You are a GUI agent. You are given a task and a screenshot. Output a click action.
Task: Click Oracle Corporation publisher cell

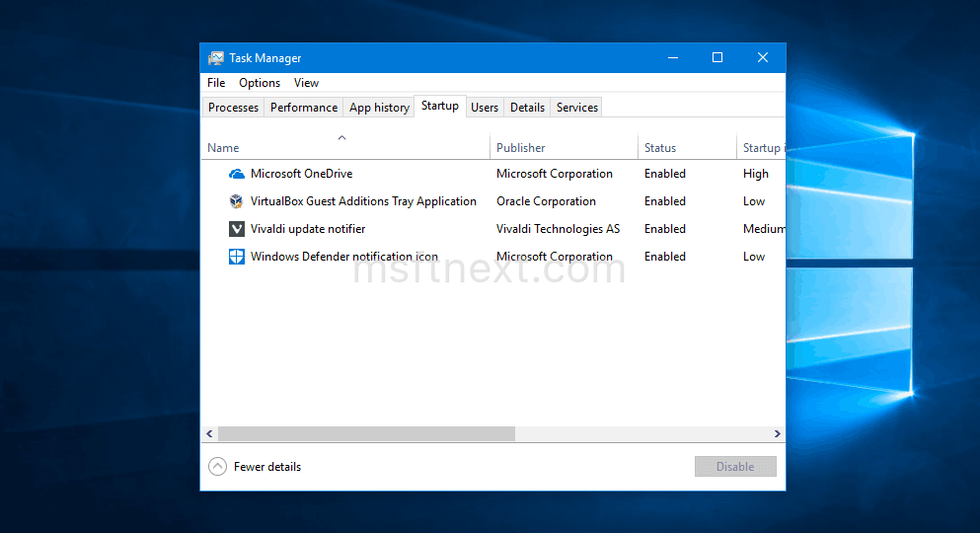click(x=546, y=201)
